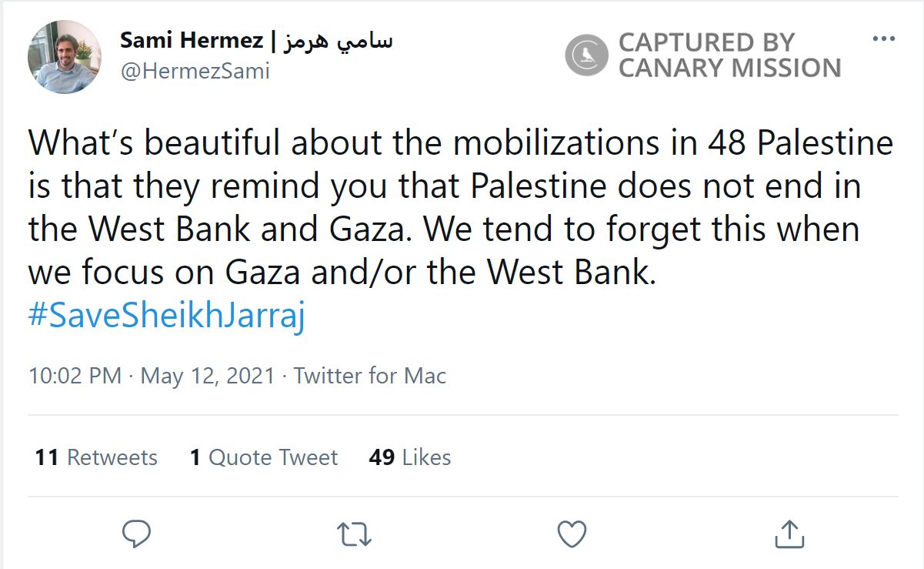The width and height of the screenshot is (924, 569).
Task: Show the 49 Likes list
Action: [409, 457]
